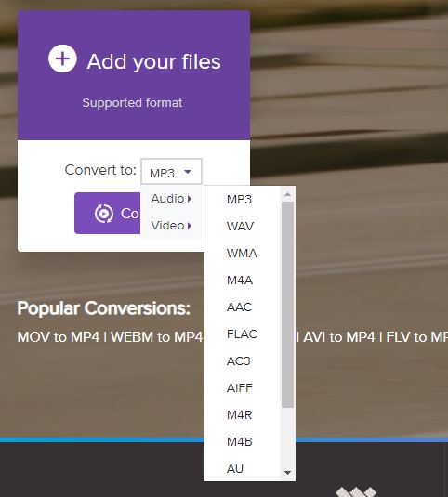Choose AAC audio format
The height and width of the screenshot is (497, 448).
coord(239,307)
